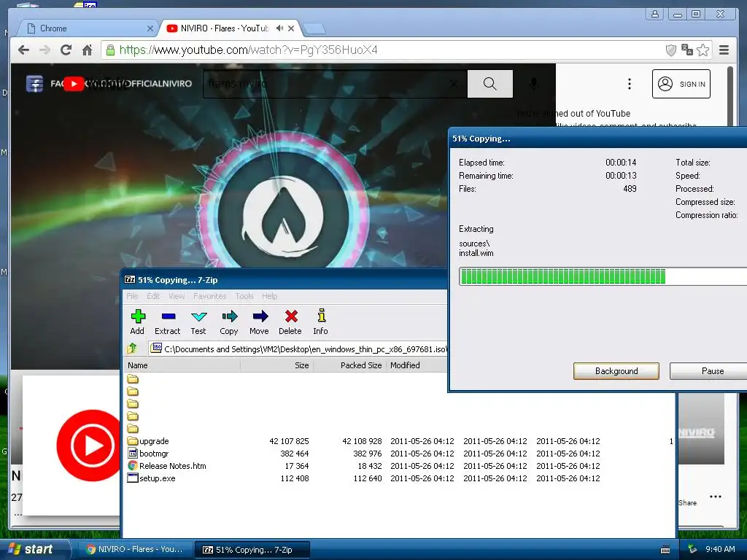Screen dimensions: 747x560
Task: Mute tab via speaker icon on YouTube tab
Action: coord(279,28)
